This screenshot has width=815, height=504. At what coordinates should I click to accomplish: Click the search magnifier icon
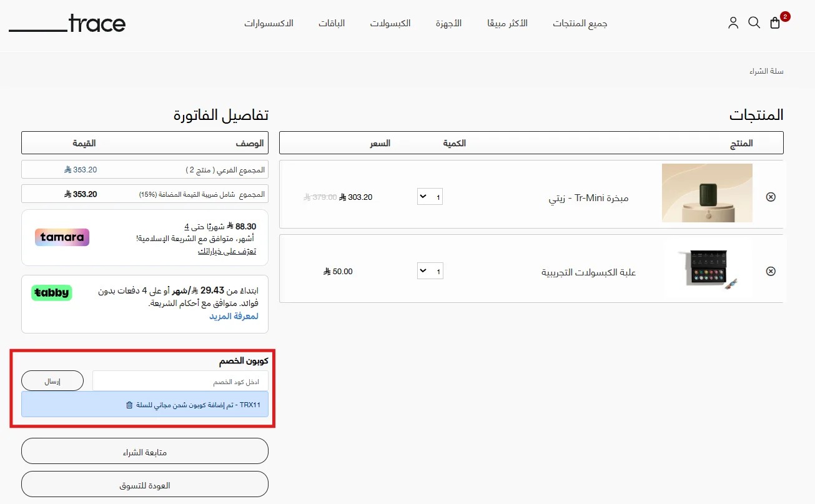754,23
